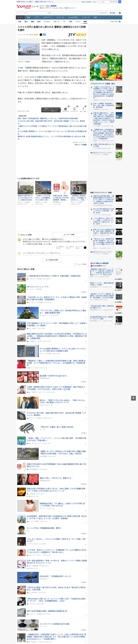Image resolution: width=138 pixels, height=644 pixels.
Task: Open paid article '急激なインフレが……関税の影響は'
Action: point(102,284)
